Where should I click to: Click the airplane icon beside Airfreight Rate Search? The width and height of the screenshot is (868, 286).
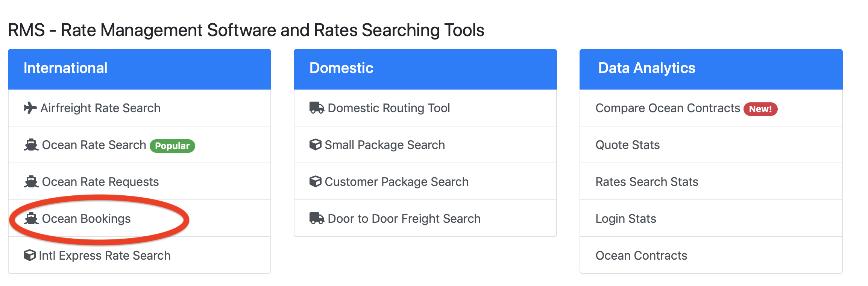click(30, 108)
